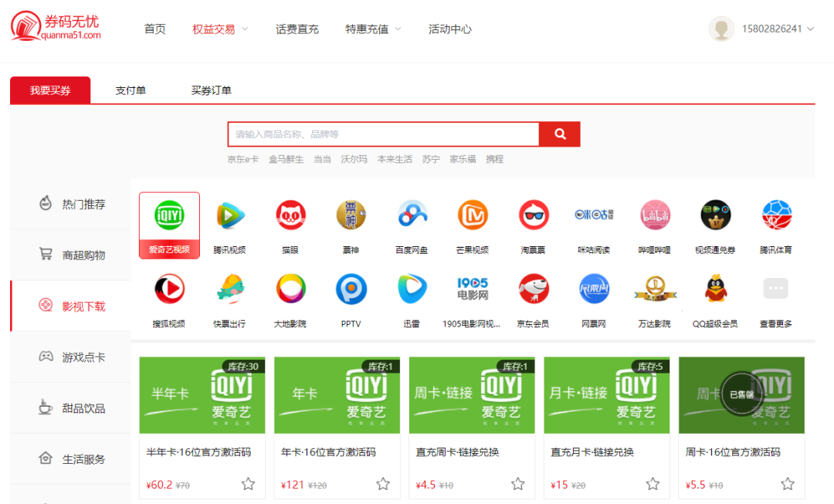Open the 京东e卡 quick link
The image size is (834, 504).
(242, 159)
